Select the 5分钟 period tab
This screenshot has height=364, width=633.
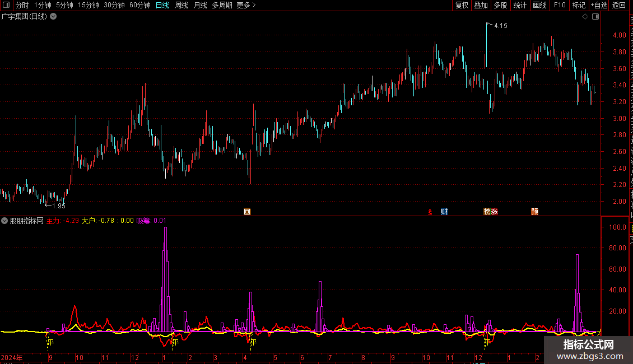click(x=64, y=5)
